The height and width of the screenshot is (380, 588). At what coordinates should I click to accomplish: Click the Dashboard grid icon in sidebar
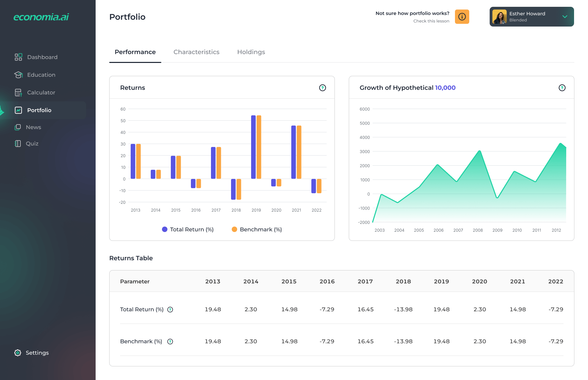point(18,57)
